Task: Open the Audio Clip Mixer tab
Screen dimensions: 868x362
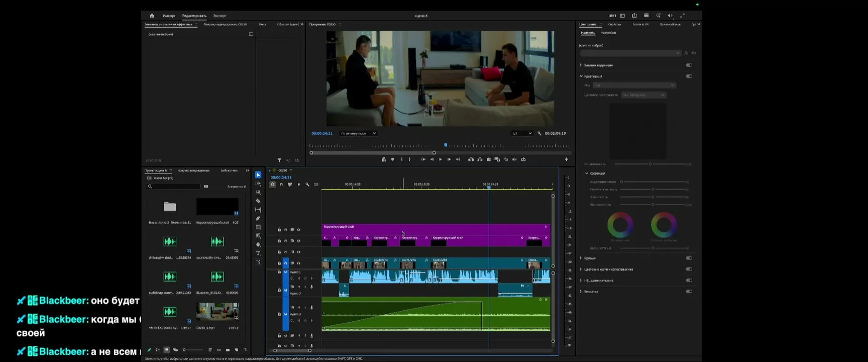Action: tap(225, 24)
